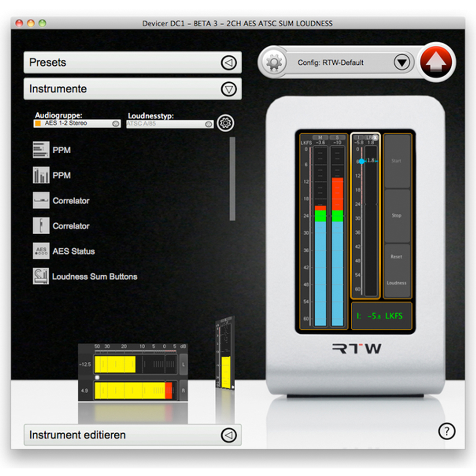Choose the AES Status instrument icon
This screenshot has height=476, width=476.
41,251
